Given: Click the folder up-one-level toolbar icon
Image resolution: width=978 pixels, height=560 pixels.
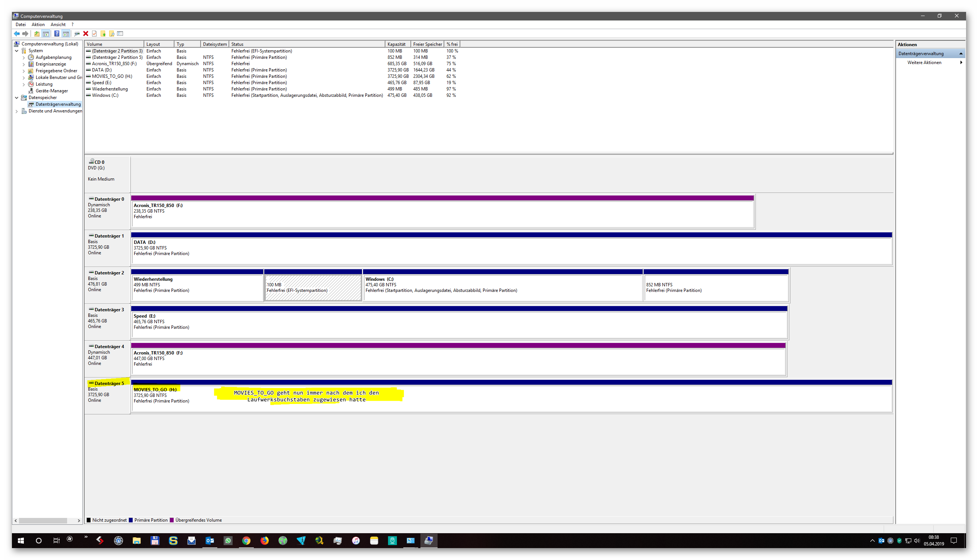Looking at the screenshot, I should 37,34.
